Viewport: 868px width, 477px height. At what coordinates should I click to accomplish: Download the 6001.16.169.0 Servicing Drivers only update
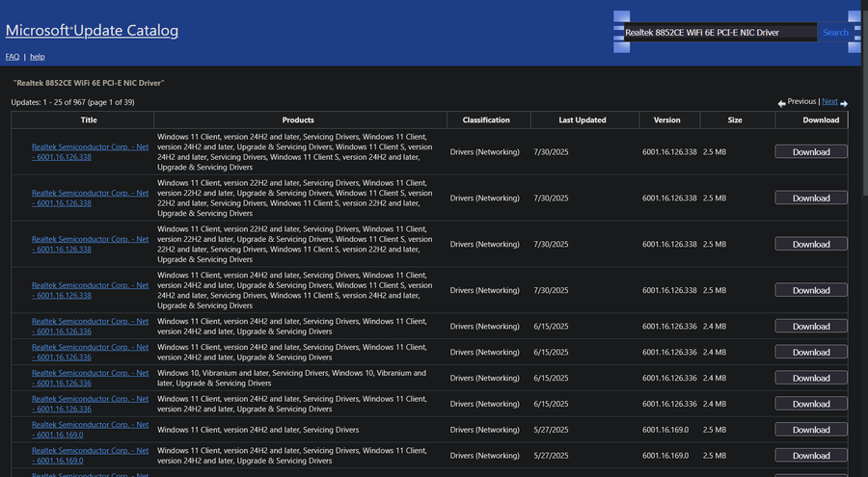tap(811, 430)
